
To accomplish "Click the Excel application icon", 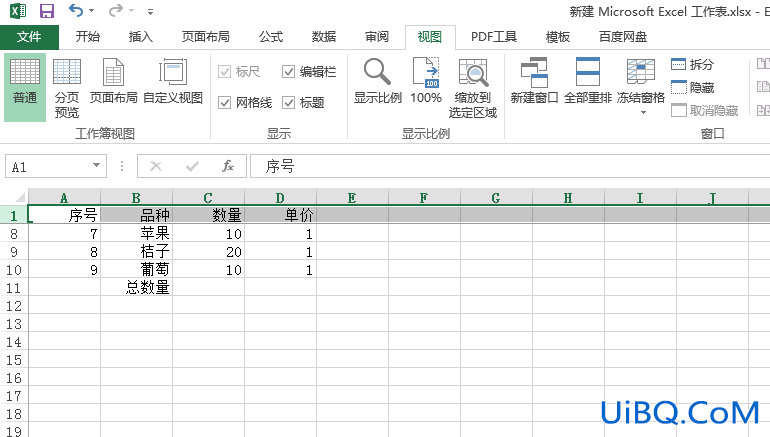I will point(18,10).
